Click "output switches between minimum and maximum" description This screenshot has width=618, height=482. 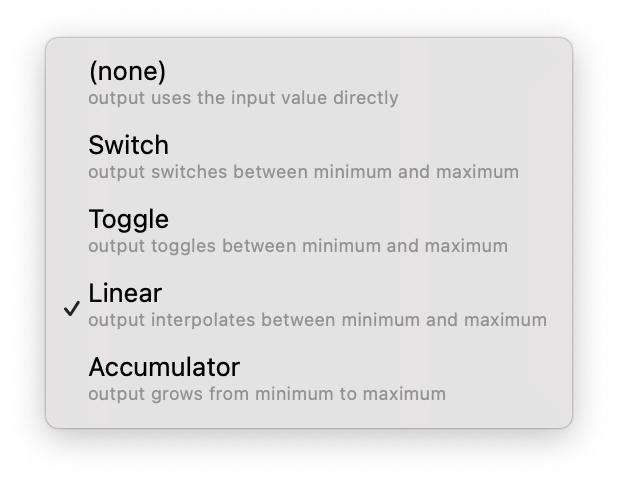pos(303,172)
